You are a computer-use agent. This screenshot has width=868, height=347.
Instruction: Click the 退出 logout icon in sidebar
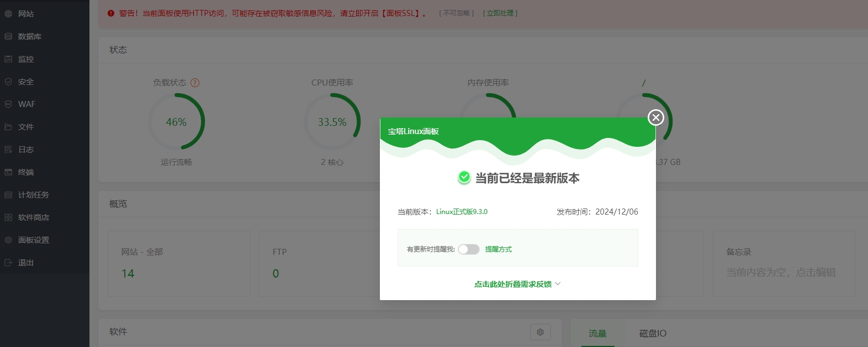point(8,263)
